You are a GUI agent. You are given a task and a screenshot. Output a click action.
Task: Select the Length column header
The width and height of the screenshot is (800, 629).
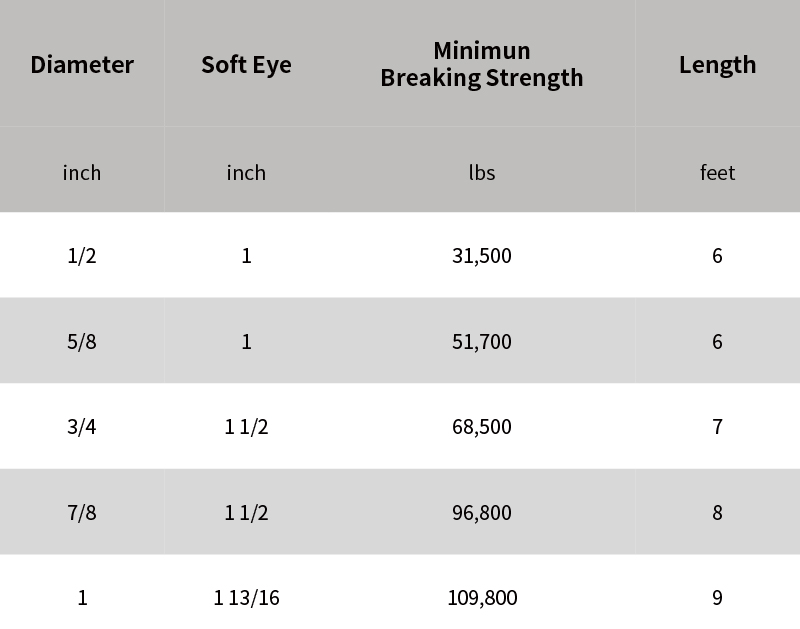717,65
